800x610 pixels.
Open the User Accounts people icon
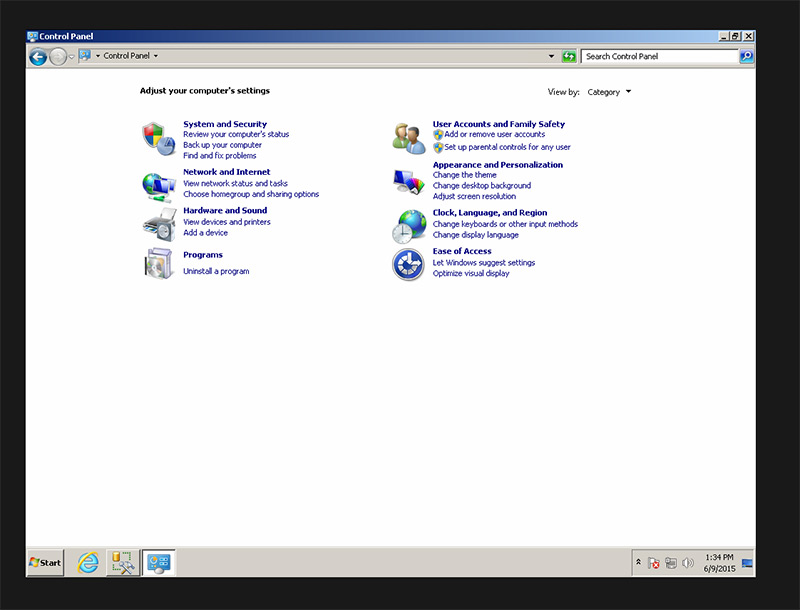[x=409, y=139]
